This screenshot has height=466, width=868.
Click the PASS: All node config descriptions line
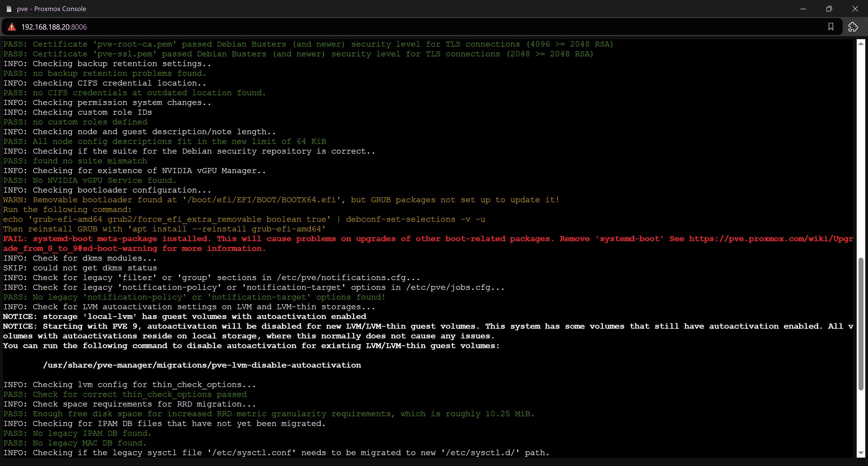point(164,141)
